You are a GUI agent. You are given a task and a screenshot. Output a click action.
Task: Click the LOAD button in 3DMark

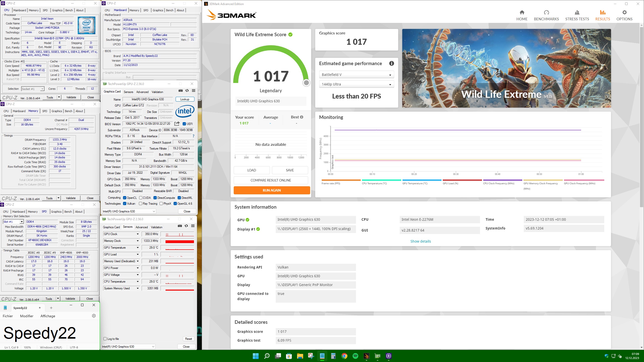pyautogui.click(x=252, y=170)
